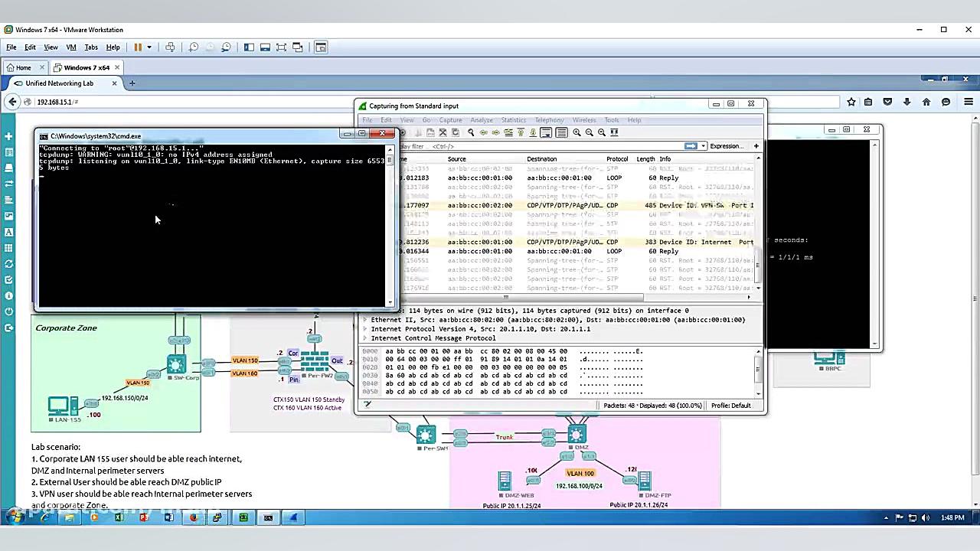This screenshot has height=551, width=980.
Task: Click Wireshark display filter input
Action: (541, 146)
